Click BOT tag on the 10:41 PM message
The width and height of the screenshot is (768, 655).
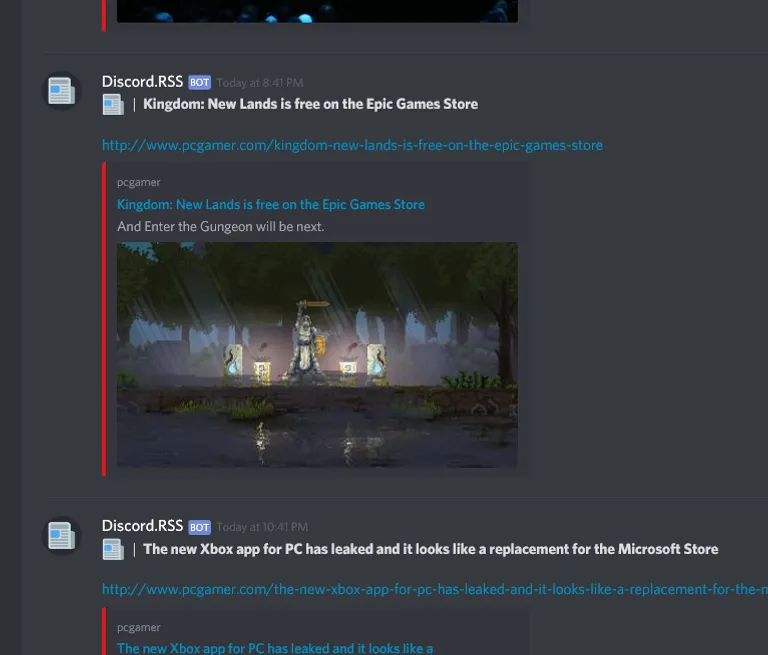(x=199, y=527)
